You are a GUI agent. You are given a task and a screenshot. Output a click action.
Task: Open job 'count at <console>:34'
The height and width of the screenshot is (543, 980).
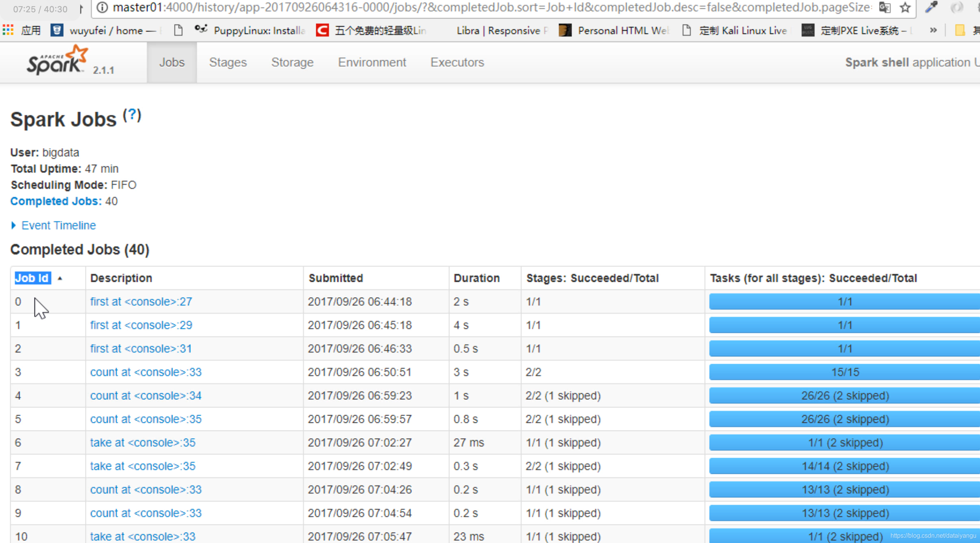[x=146, y=396]
